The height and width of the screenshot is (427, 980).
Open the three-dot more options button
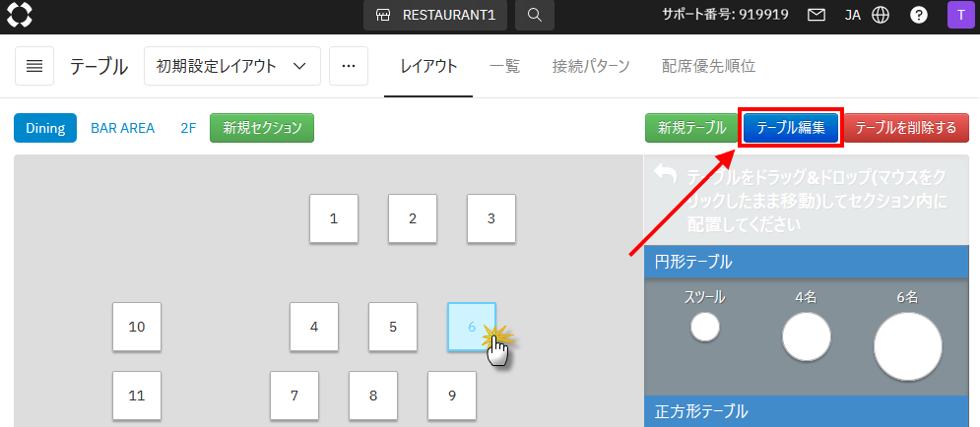348,66
